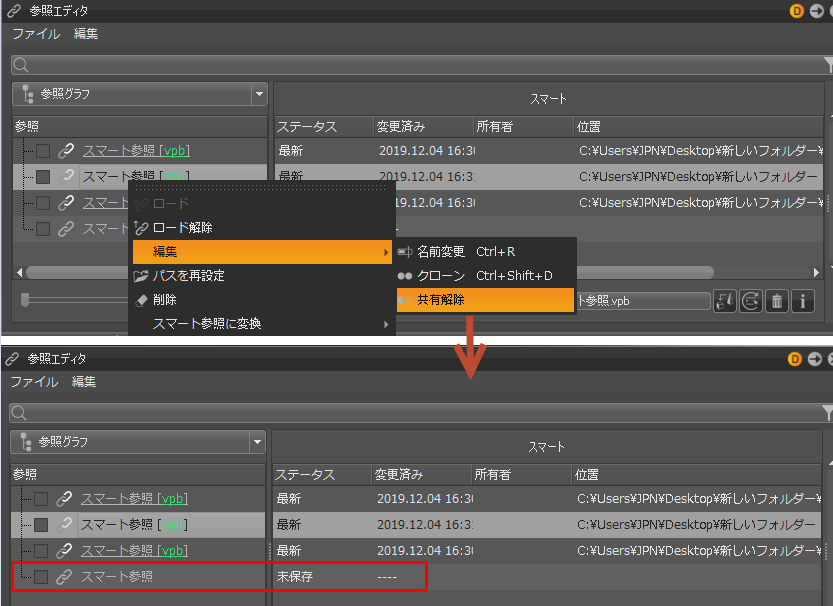Open reference info with the 'i' icon
Image resolution: width=833 pixels, height=606 pixels.
pos(803,301)
